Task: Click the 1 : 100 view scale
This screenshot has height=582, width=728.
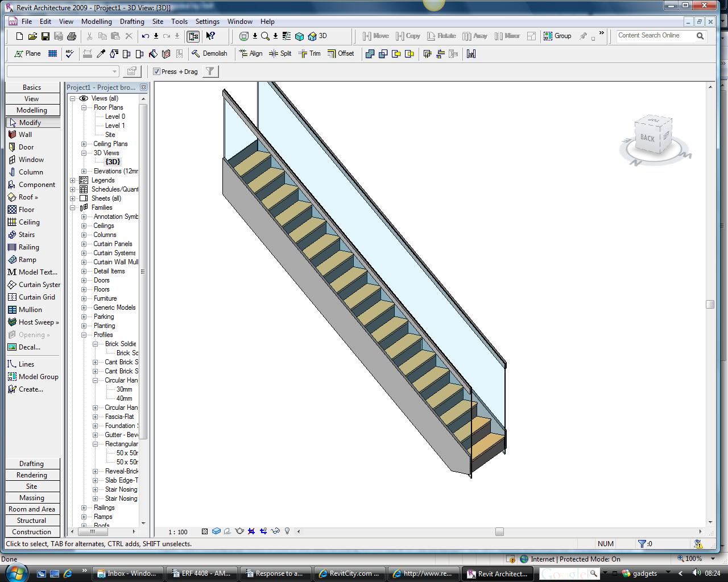Action: (178, 532)
